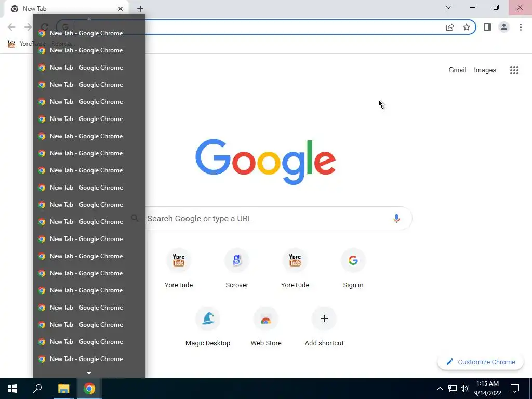532x399 pixels.
Task: Open the notification center icon
Action: click(515, 389)
